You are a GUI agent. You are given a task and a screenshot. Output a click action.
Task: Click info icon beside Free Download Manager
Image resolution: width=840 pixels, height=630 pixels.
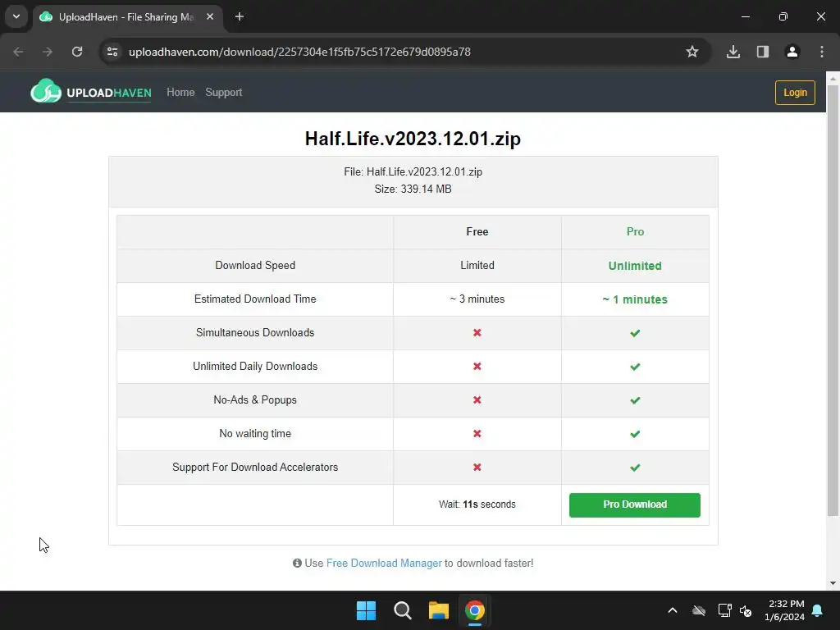[297, 563]
